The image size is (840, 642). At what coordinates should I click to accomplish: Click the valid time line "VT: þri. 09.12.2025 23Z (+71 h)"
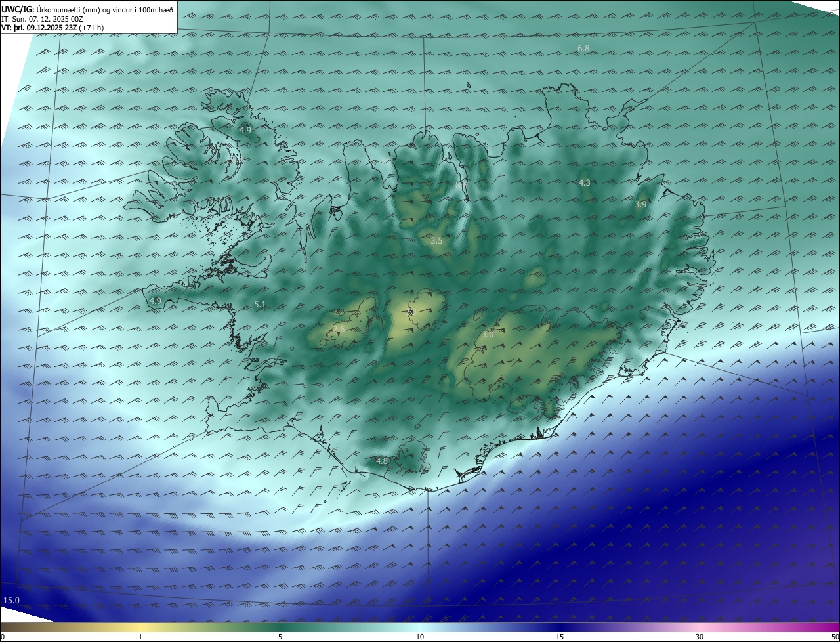[x=52, y=28]
